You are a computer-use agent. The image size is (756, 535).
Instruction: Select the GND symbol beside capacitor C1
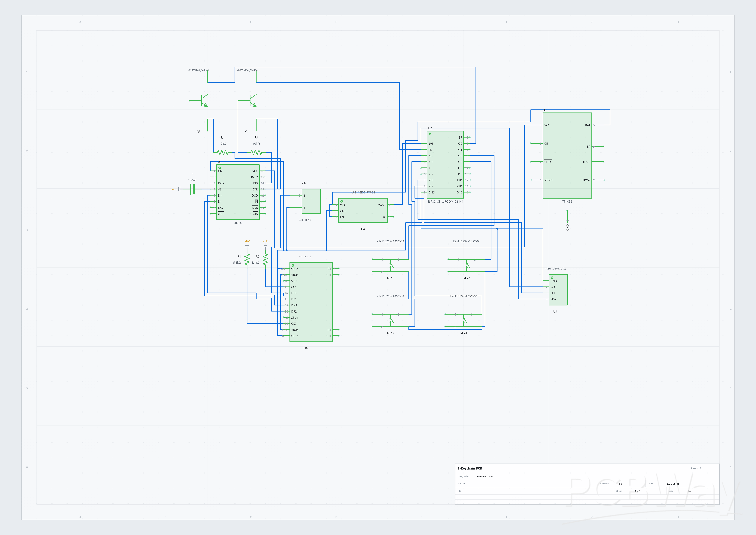(x=178, y=189)
